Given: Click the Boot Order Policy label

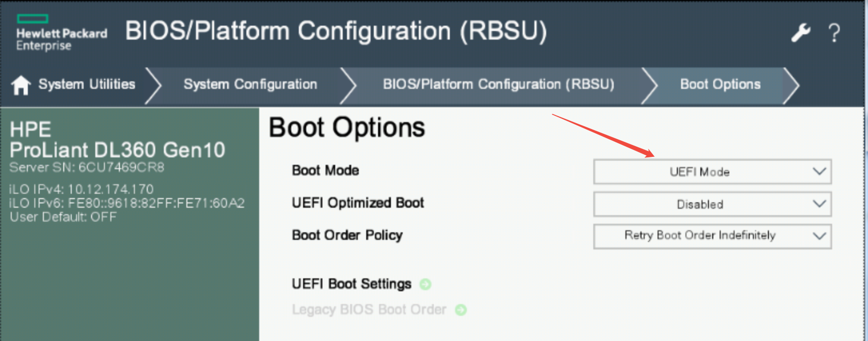Looking at the screenshot, I should 347,236.
